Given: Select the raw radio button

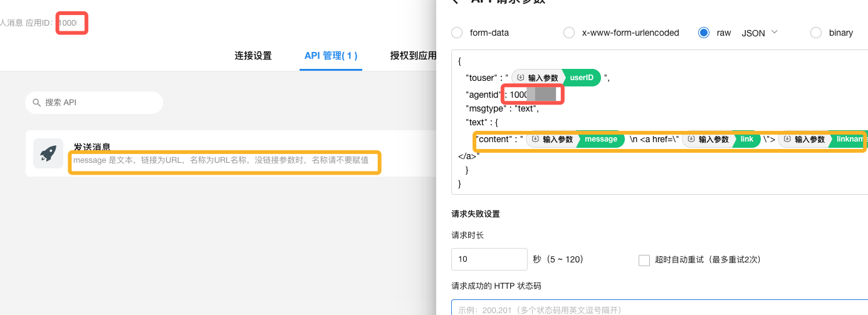Looking at the screenshot, I should point(704,33).
